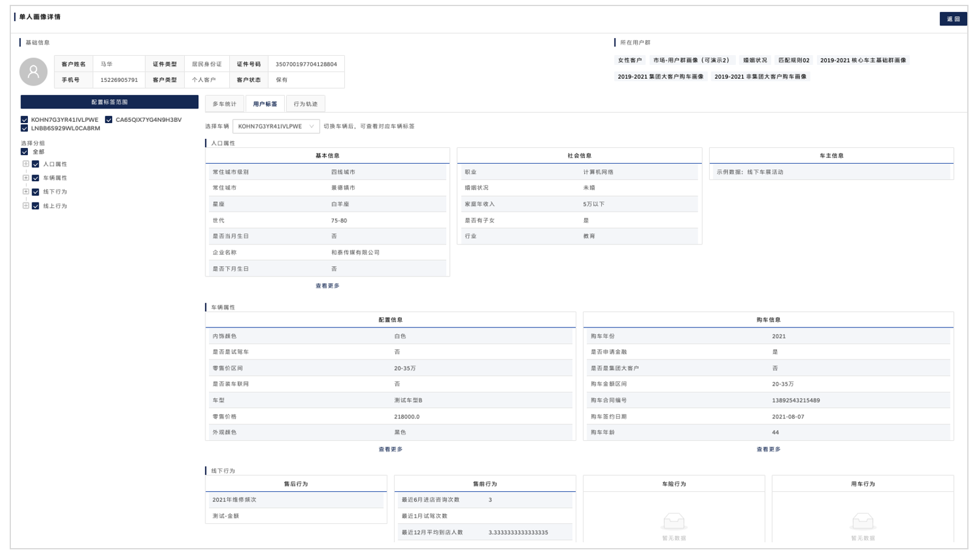
Task: Click the 返回 button
Action: [953, 19]
